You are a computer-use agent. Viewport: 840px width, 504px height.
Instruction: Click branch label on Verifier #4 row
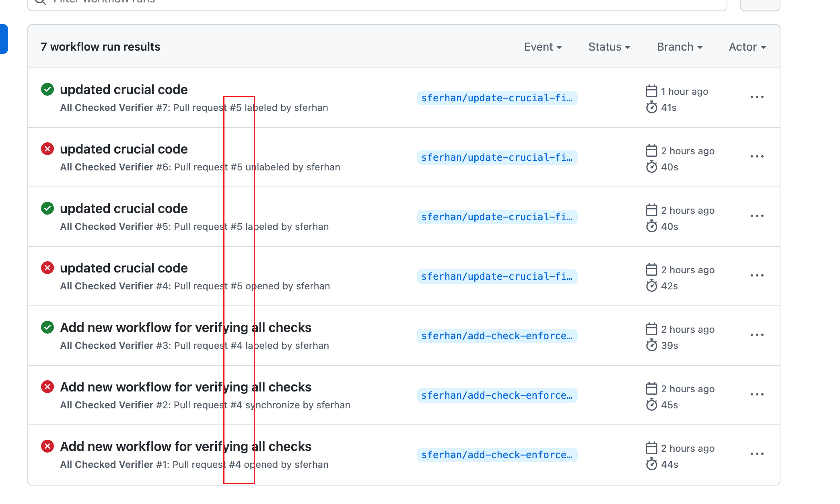[x=497, y=277]
